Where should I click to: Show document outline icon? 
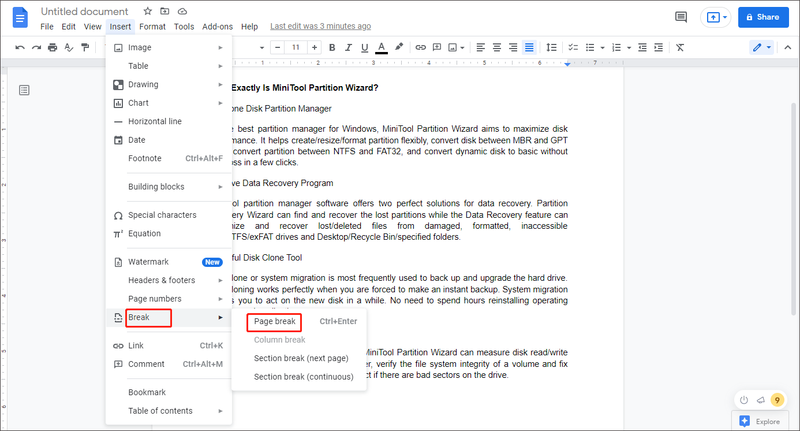(x=24, y=90)
